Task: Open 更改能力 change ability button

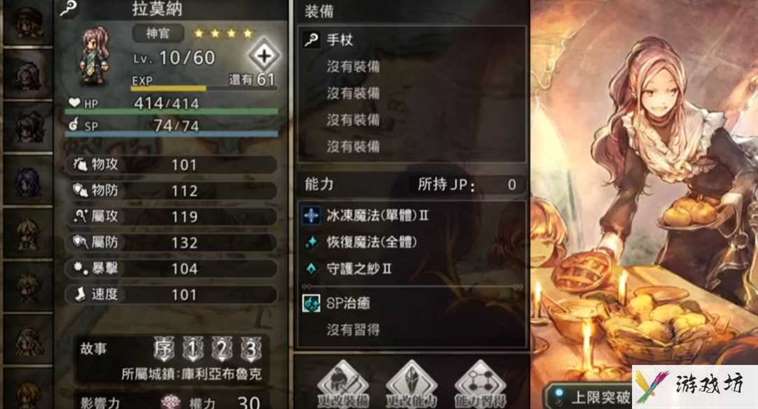Action: [411, 385]
